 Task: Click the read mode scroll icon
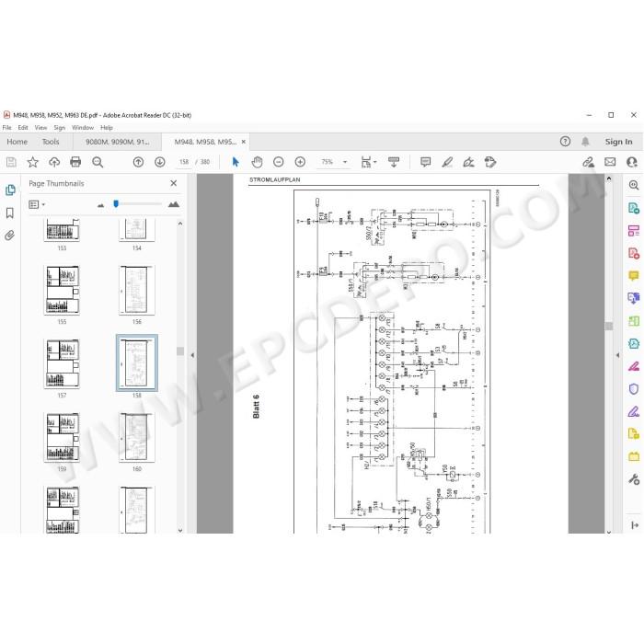394,162
